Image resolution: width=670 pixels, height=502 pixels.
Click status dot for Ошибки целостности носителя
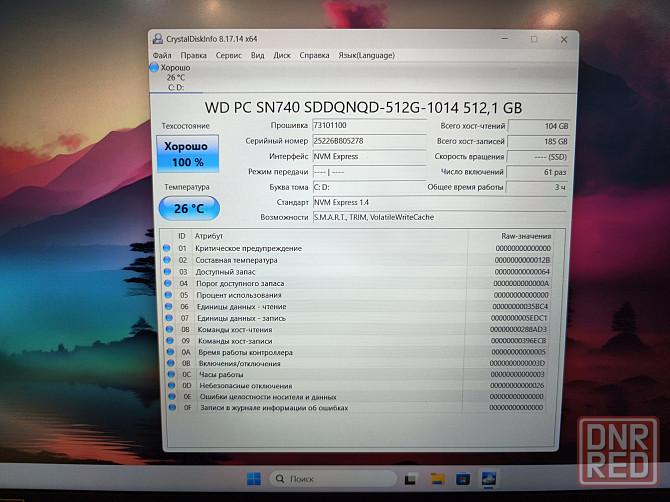pyautogui.click(x=172, y=396)
